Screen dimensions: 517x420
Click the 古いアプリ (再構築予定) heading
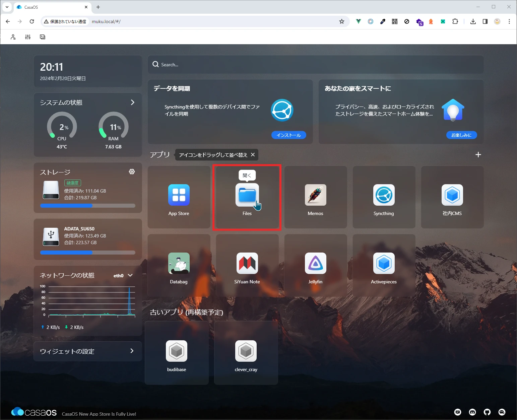186,312
